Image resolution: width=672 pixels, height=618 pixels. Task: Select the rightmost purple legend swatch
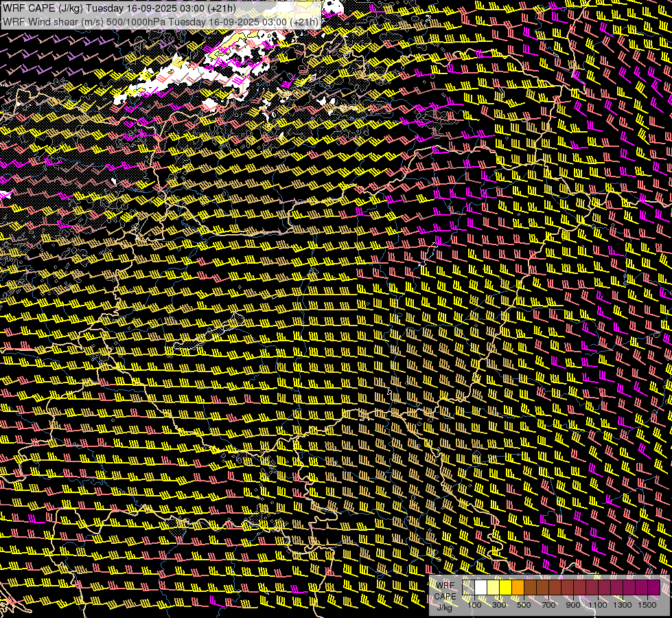654,588
